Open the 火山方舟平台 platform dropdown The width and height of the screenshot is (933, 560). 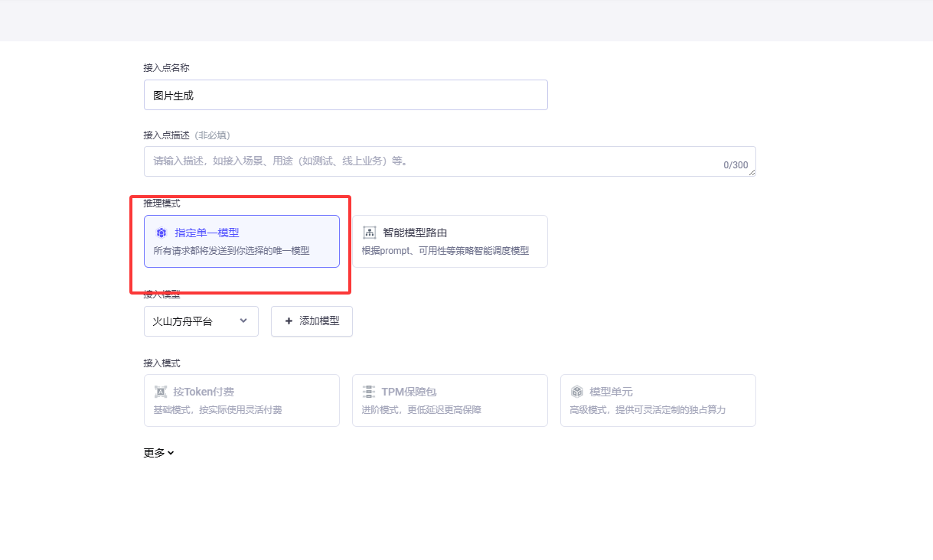pyautogui.click(x=201, y=321)
